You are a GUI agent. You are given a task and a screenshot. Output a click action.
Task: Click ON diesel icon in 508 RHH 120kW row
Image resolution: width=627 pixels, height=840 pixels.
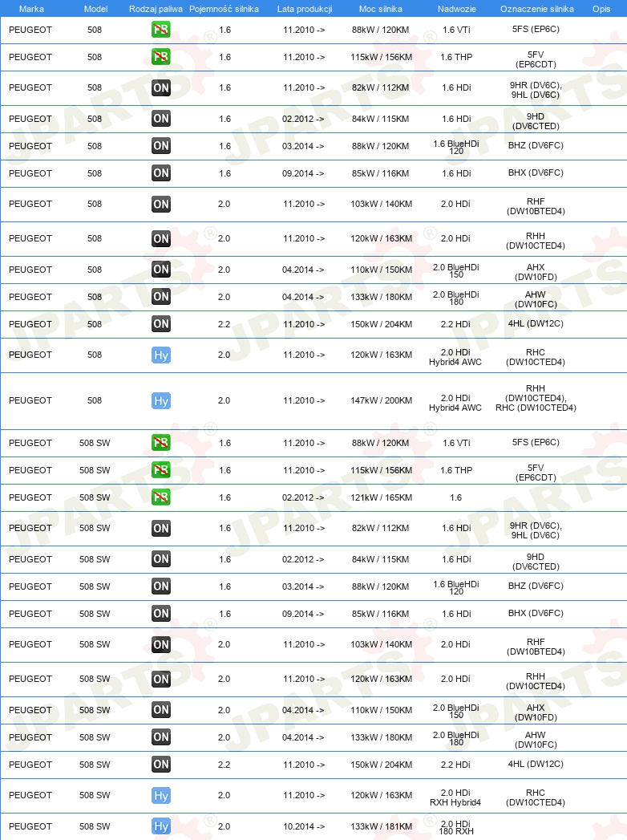tap(161, 238)
